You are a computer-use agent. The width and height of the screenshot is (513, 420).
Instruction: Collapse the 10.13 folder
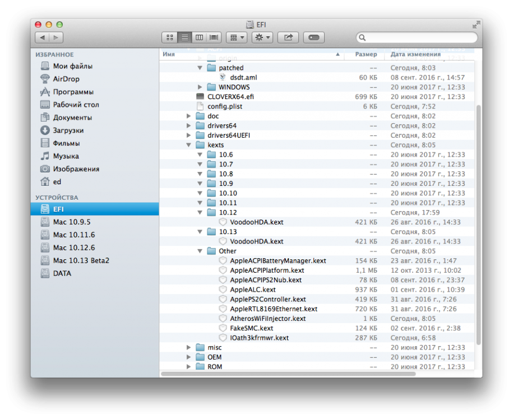tap(200, 232)
